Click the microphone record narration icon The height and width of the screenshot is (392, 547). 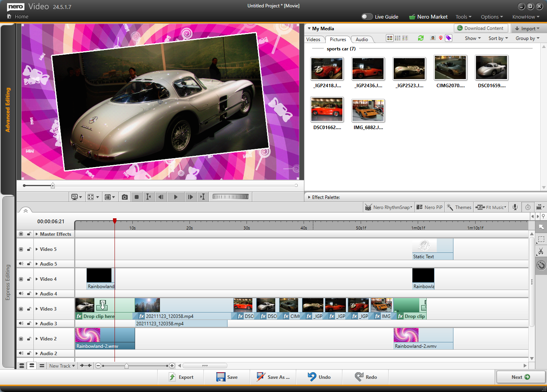(x=515, y=207)
